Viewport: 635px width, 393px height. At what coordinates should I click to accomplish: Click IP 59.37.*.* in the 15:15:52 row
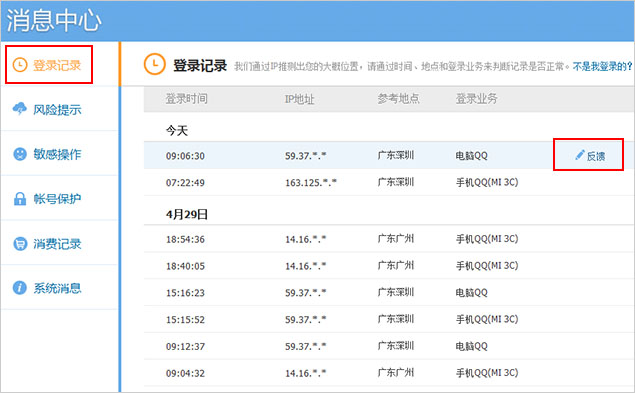point(305,319)
